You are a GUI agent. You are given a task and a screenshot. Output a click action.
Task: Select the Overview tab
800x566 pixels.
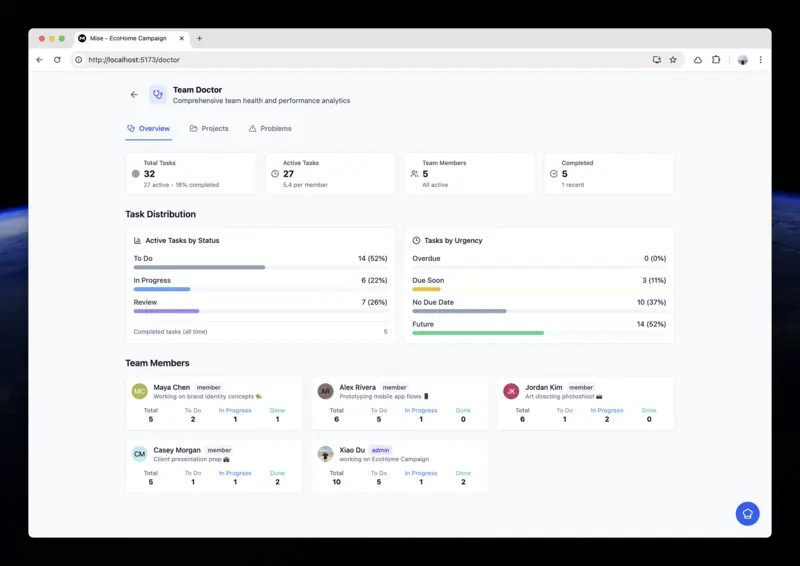click(148, 129)
